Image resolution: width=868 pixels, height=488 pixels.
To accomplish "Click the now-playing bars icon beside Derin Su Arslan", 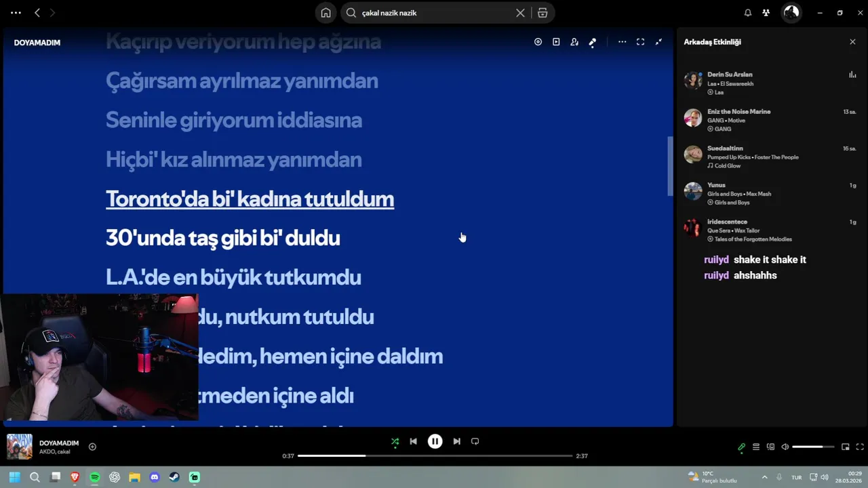I will pos(852,75).
